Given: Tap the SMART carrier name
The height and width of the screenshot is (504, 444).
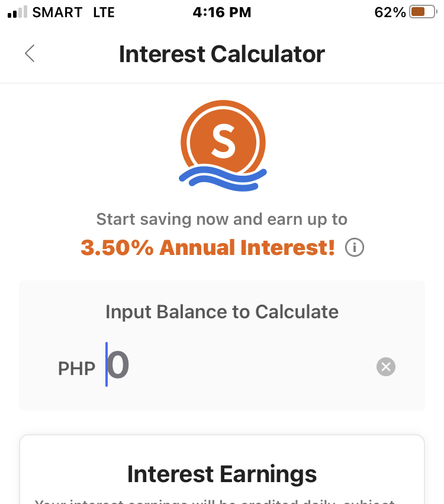Looking at the screenshot, I should click(x=57, y=12).
